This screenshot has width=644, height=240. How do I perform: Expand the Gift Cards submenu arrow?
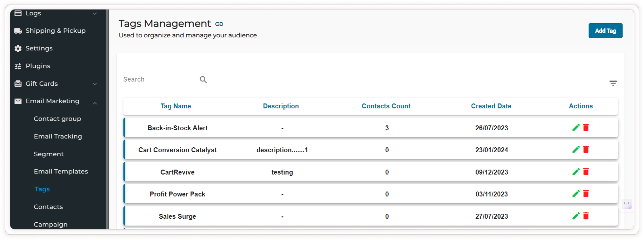click(95, 84)
